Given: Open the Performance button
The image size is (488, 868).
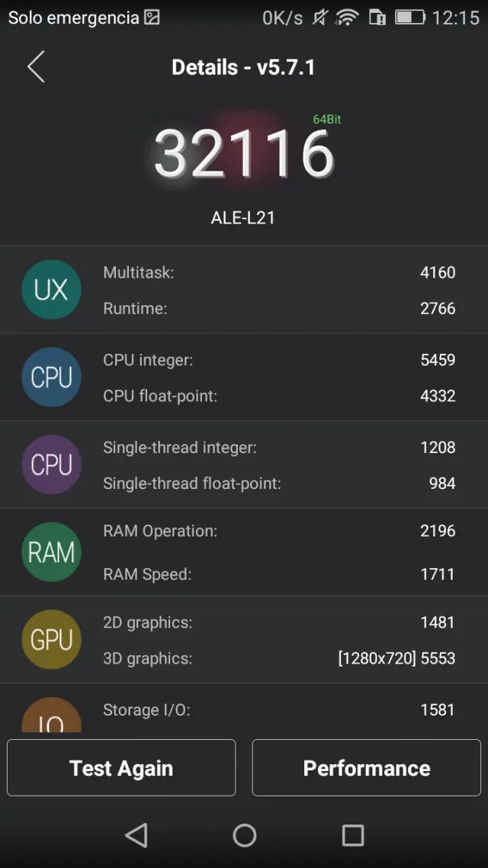Looking at the screenshot, I should pos(366,768).
